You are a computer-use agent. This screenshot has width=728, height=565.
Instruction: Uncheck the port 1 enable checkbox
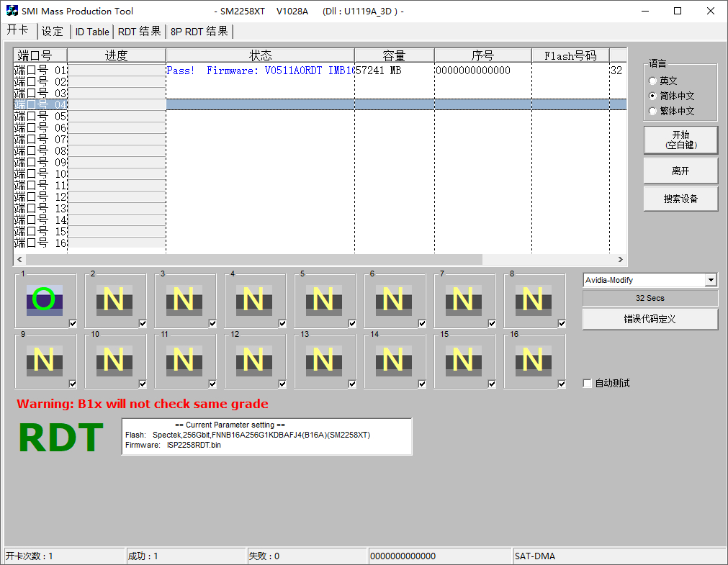click(x=73, y=324)
